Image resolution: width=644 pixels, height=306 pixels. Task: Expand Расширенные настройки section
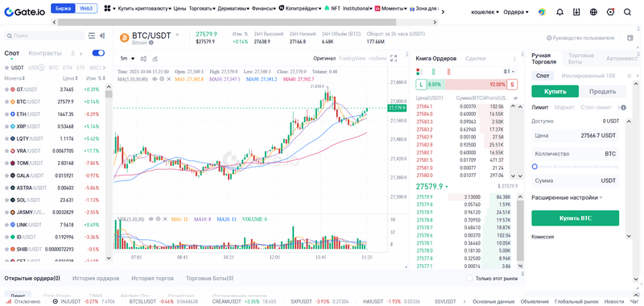pyautogui.click(x=567, y=197)
